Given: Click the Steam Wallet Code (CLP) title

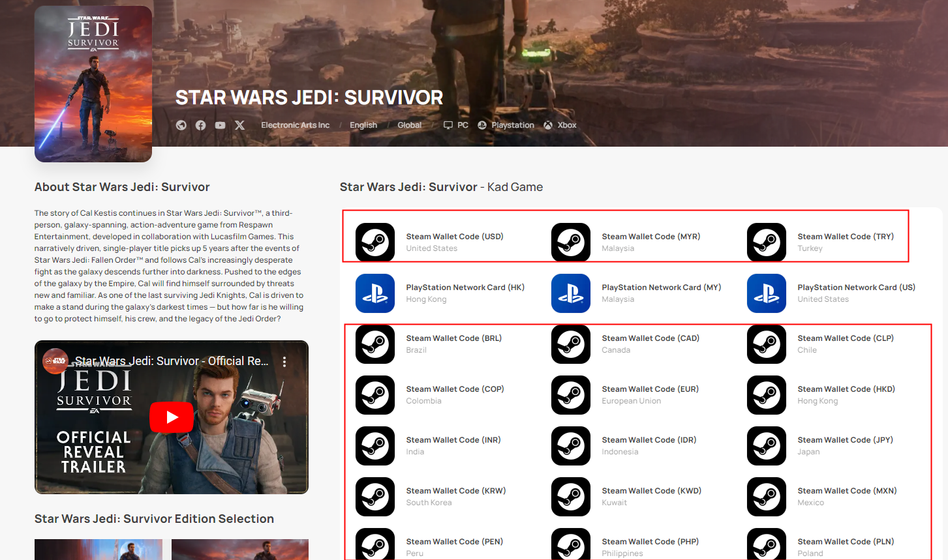Looking at the screenshot, I should click(846, 338).
